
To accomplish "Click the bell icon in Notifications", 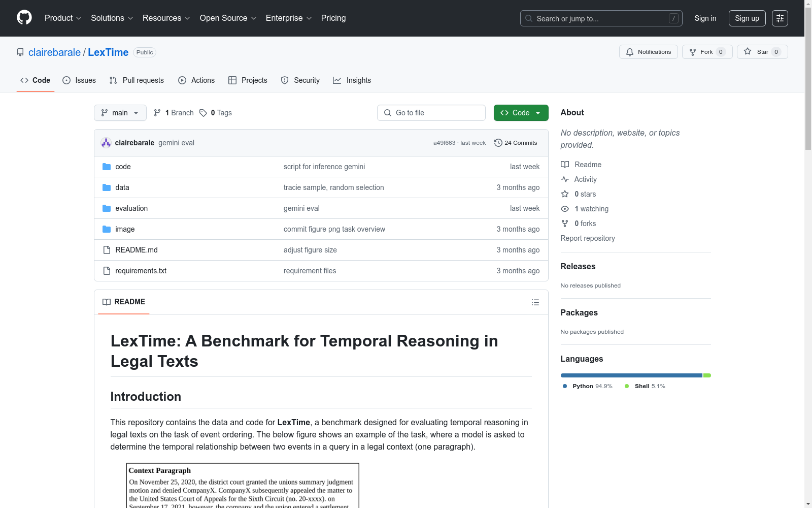I will pyautogui.click(x=630, y=52).
